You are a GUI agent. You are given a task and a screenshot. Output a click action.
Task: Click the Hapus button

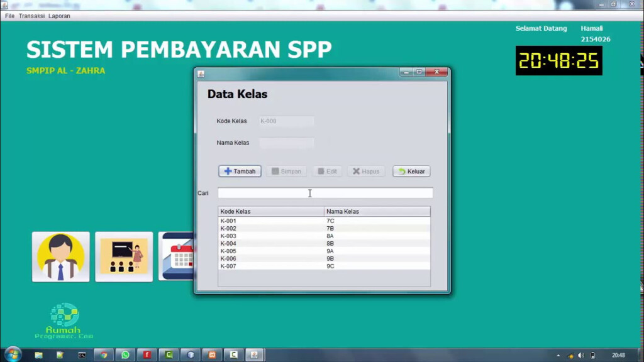pyautogui.click(x=366, y=171)
